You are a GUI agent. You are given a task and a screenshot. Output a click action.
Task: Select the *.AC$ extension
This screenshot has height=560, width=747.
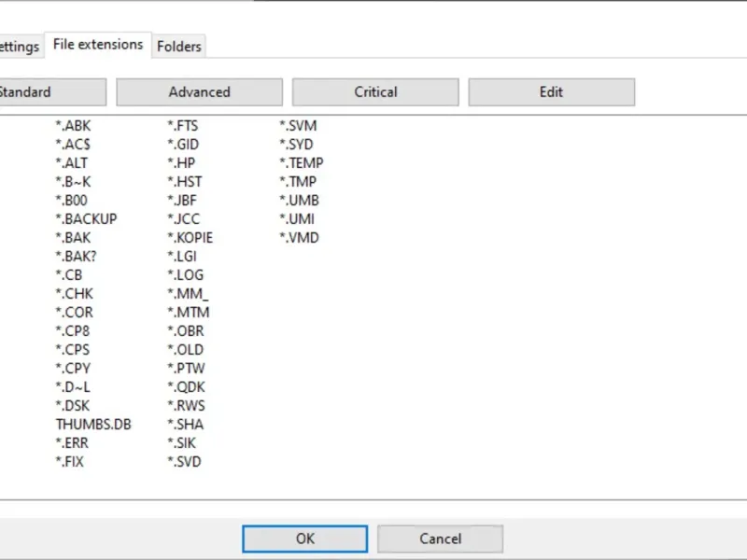click(x=73, y=145)
